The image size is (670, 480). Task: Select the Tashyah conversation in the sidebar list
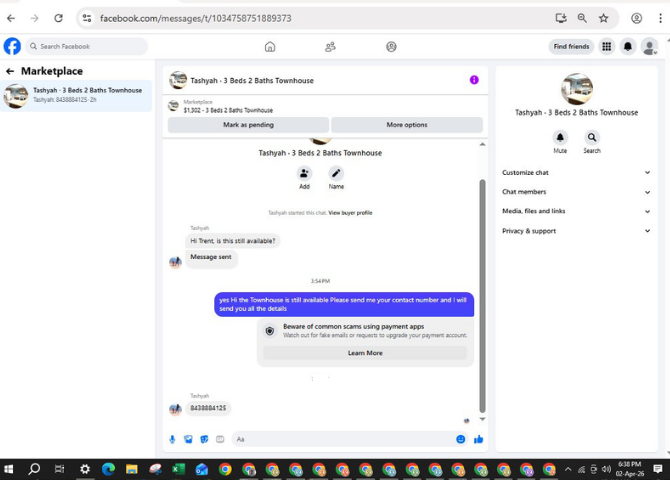(x=76, y=95)
